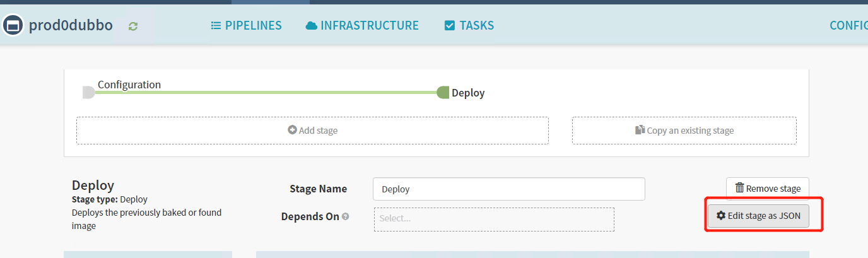Click the list icon beside PIPELINES
Viewport: 868px width, 258px height.
(x=216, y=26)
